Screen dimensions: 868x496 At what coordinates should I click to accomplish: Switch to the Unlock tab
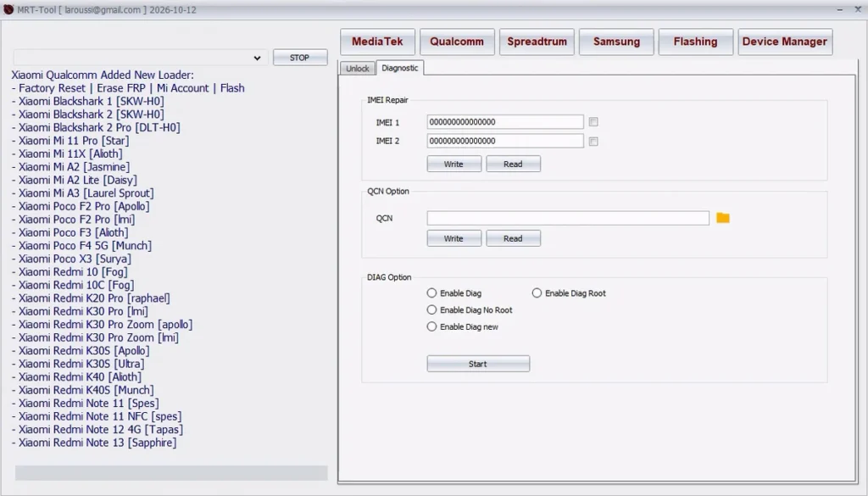click(358, 68)
